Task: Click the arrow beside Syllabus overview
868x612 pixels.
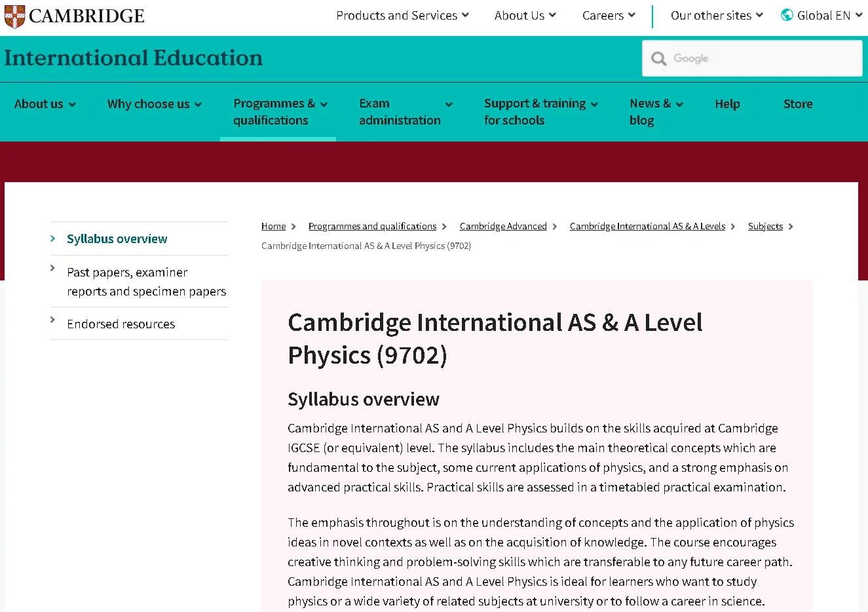Action: click(54, 239)
